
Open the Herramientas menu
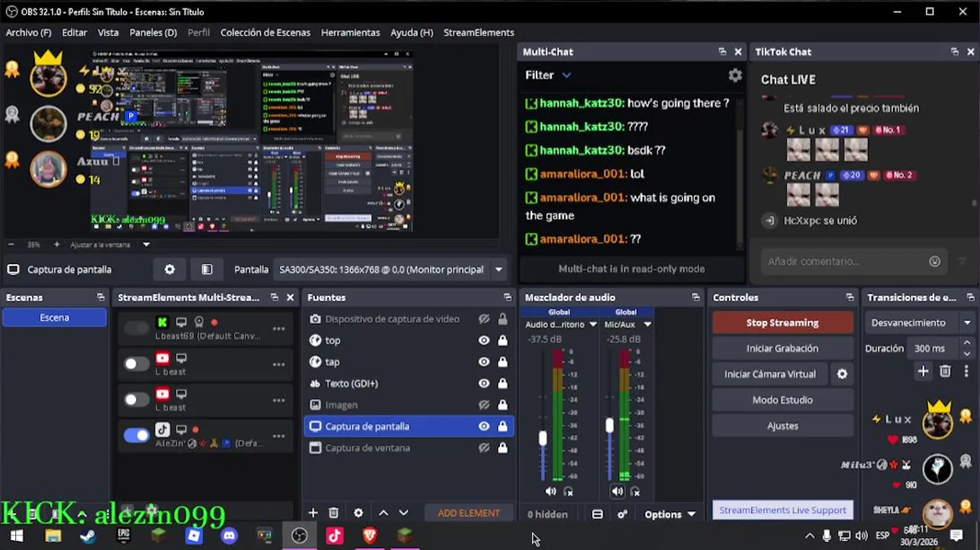point(350,33)
